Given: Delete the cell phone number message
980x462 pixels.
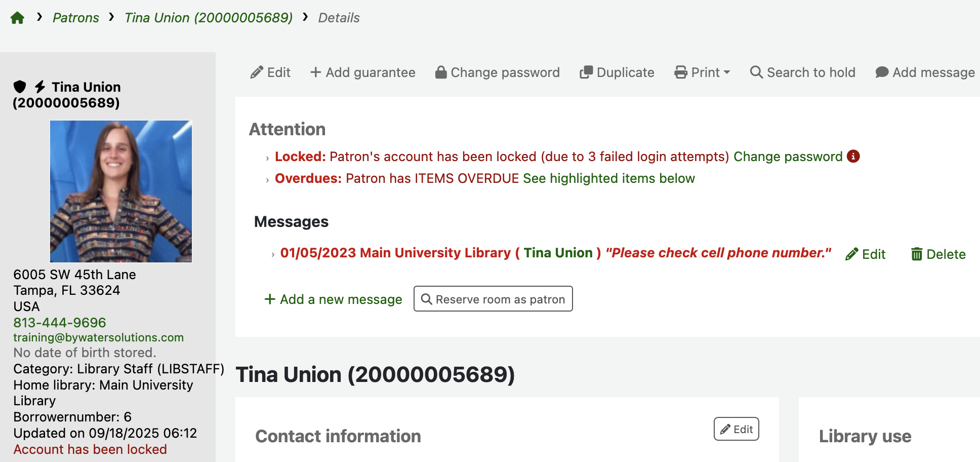Looking at the screenshot, I should (938, 254).
